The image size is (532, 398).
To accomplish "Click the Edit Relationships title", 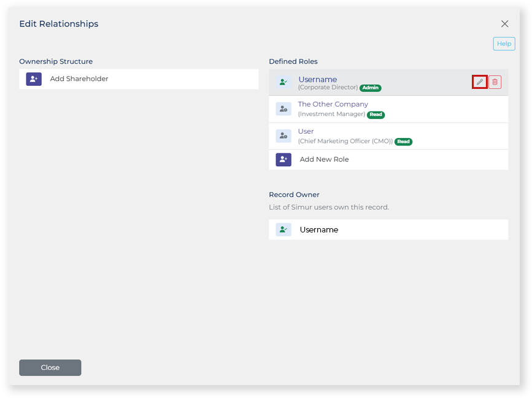I will point(59,24).
